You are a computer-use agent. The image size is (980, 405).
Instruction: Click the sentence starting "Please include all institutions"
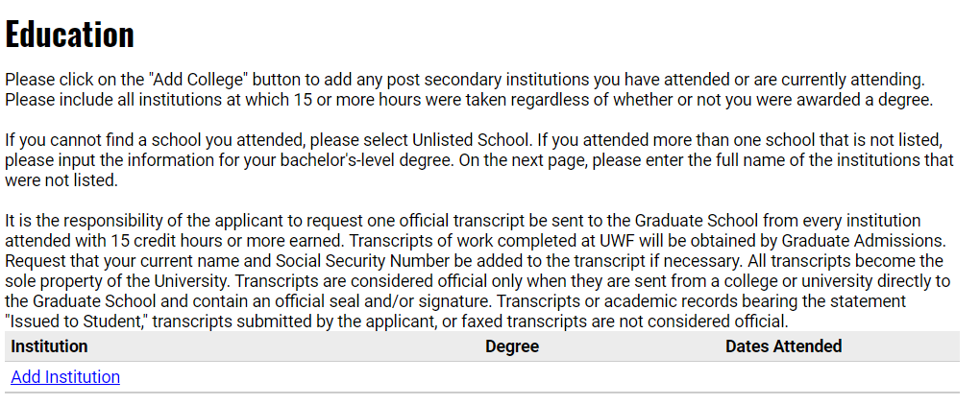469,100
